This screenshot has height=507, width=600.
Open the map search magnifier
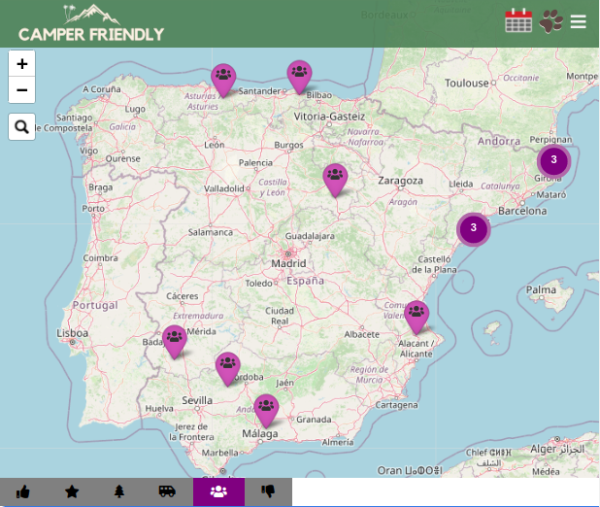22,126
